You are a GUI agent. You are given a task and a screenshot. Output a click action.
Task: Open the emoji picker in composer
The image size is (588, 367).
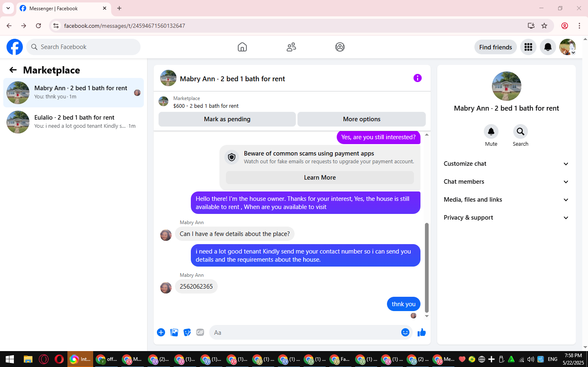[x=405, y=332]
